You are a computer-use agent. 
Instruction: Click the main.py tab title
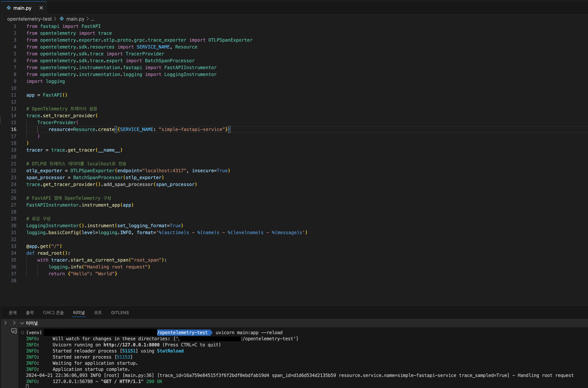pyautogui.click(x=22, y=8)
